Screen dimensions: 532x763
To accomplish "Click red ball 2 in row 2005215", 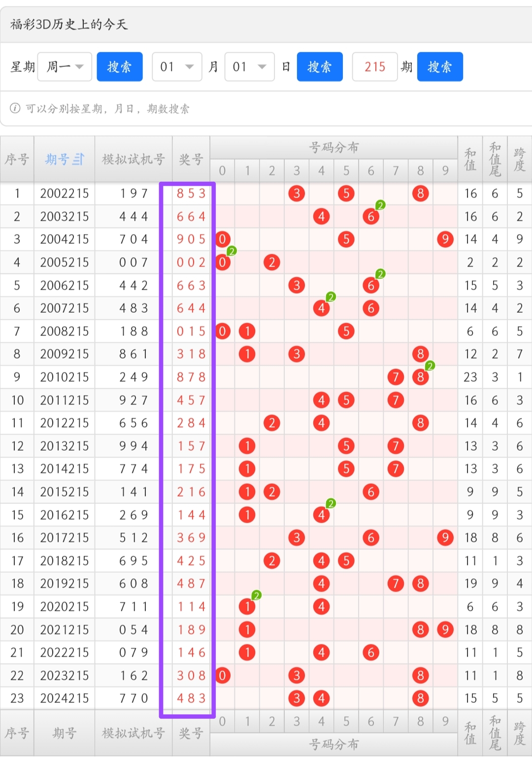I will click(x=272, y=262).
